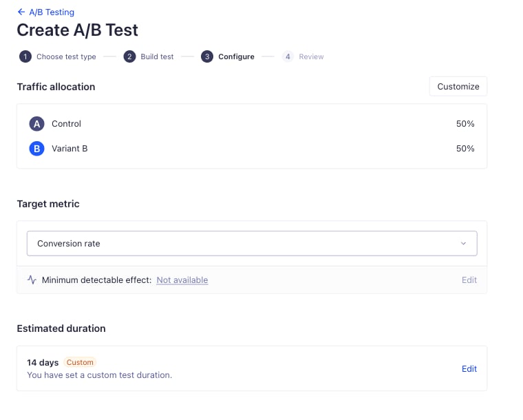Click the Customize traffic allocation button
Screen dimensions: 523x420
coord(458,86)
